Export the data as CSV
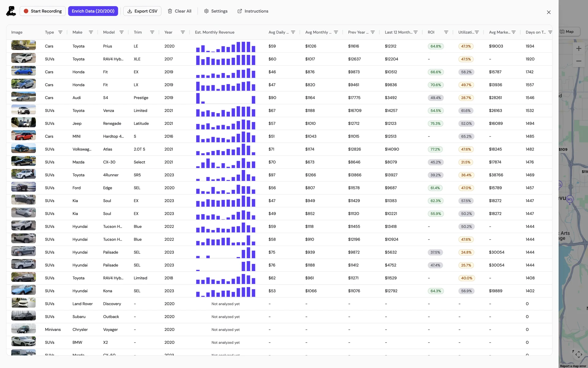 pos(142,11)
